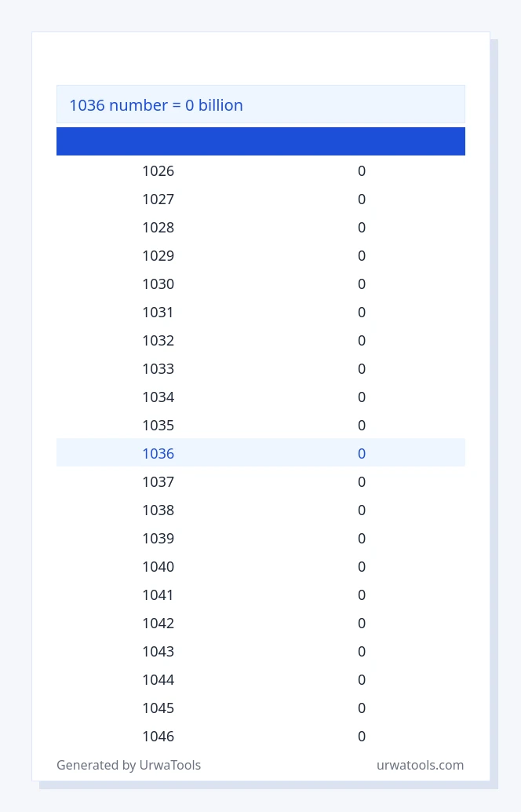Click the 1044 table entry
Image resolution: width=521 pixels, height=812 pixels.
tap(158, 680)
